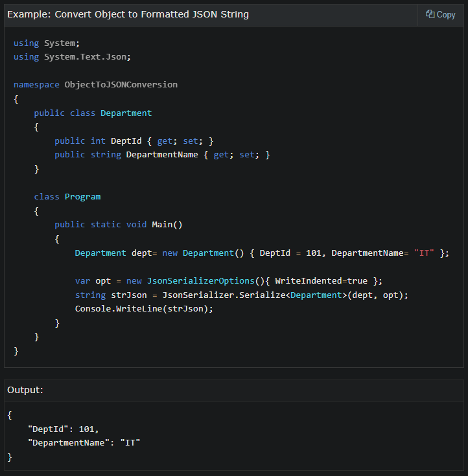Click the '"DeptId": 101,' output line
This screenshot has width=468, height=476.
pos(64,429)
